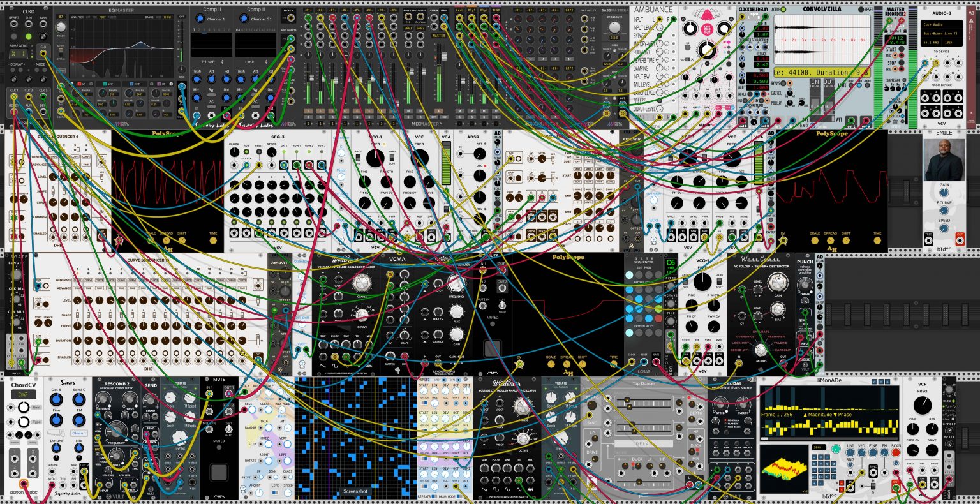Click the CROSSOVER knob on BassMaster
The height and width of the screenshot is (504, 980).
coord(616,28)
